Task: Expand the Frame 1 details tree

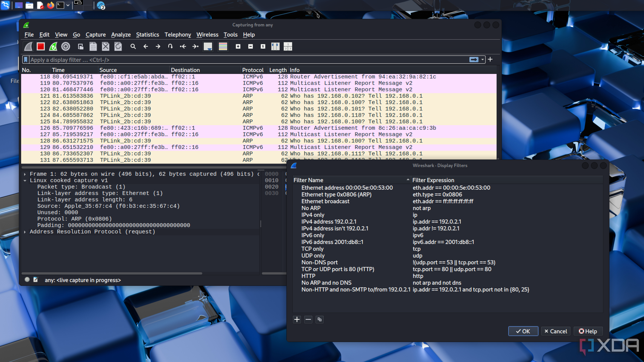Action: (25, 174)
